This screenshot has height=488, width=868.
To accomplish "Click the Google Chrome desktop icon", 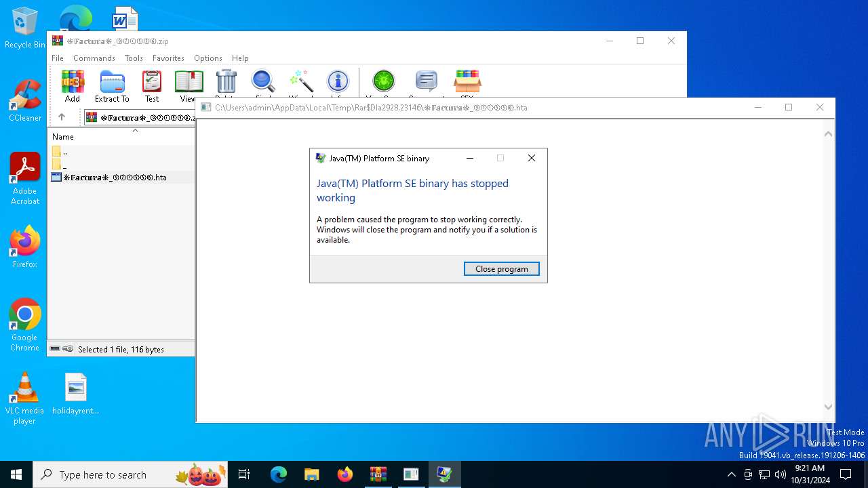I will click(x=25, y=325).
